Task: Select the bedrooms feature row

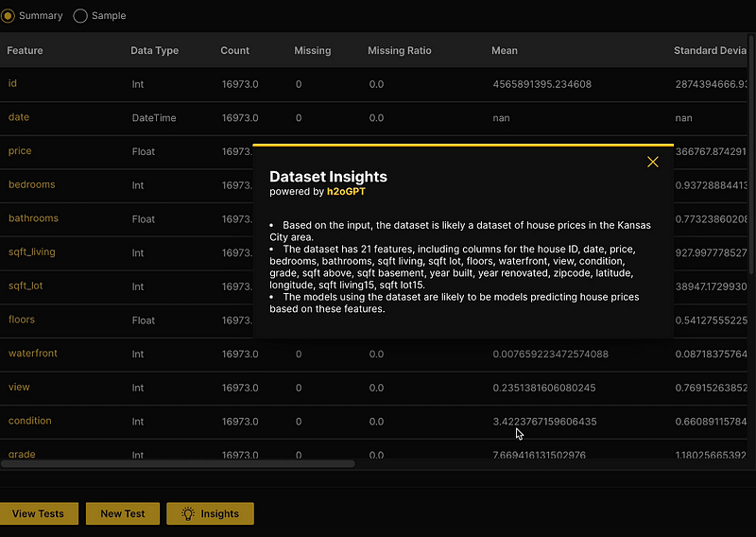Action: point(32,184)
